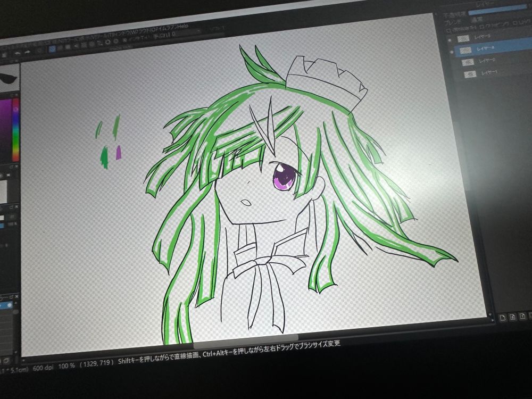This screenshot has width=532, height=399.
Task: Select the parallel snap icon next to Snap Off
Action: click(x=60, y=48)
